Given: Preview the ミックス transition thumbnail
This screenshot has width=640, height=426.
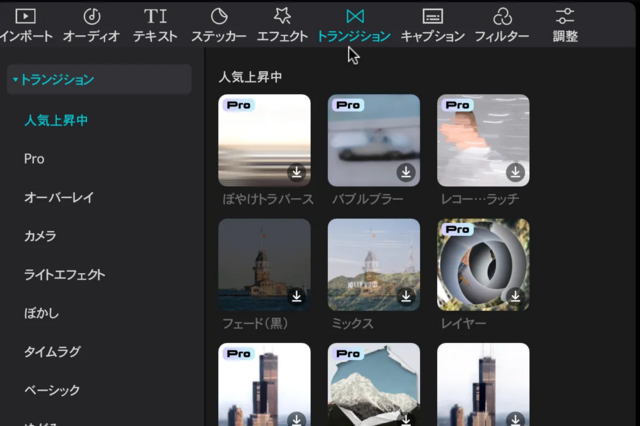Looking at the screenshot, I should click(x=374, y=265).
